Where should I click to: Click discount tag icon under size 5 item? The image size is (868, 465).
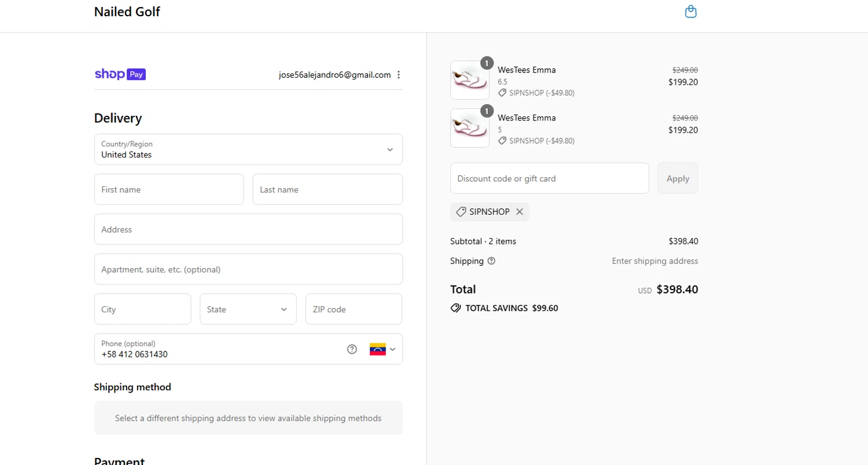point(502,141)
